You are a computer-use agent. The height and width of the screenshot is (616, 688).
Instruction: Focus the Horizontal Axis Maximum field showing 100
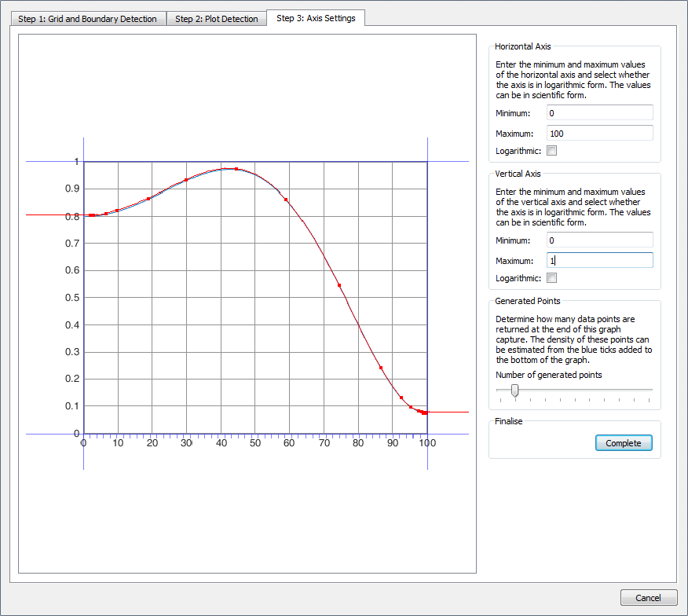coord(600,134)
